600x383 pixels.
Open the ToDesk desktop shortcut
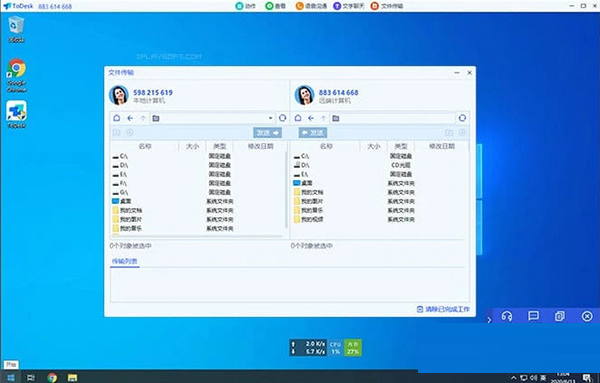point(16,114)
